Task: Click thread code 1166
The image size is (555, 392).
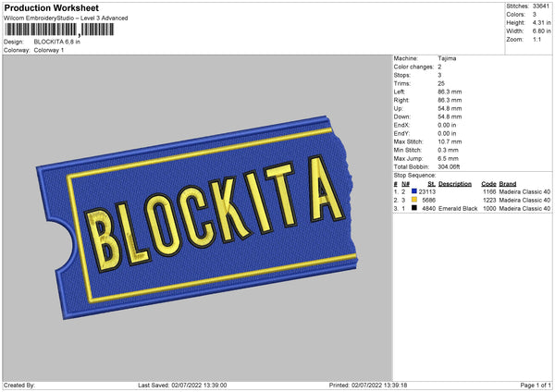Action: 489,191
